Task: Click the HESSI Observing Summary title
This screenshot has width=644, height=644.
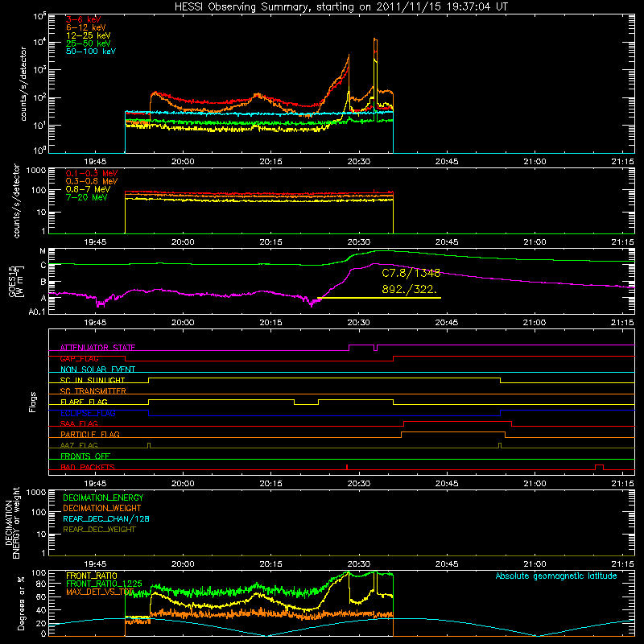Action: (x=341, y=6)
